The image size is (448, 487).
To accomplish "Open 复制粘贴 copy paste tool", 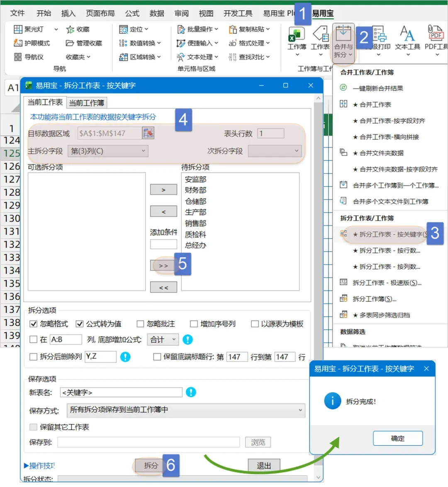I will (x=249, y=29).
